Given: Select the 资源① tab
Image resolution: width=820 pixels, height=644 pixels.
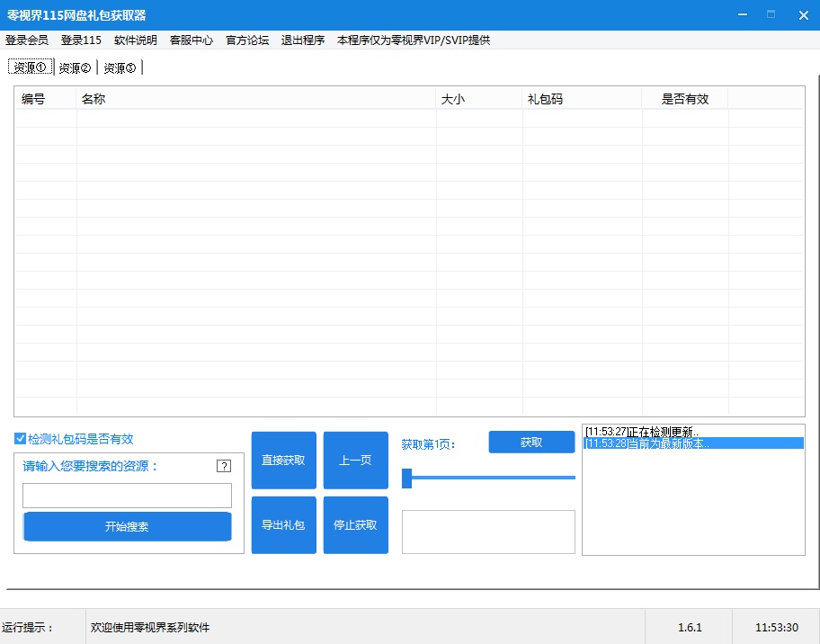Looking at the screenshot, I should coord(30,67).
